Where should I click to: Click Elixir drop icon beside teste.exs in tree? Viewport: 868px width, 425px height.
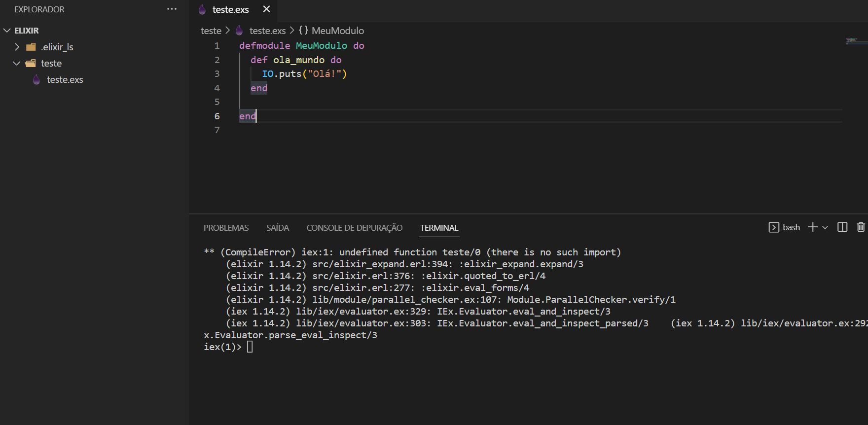point(36,79)
